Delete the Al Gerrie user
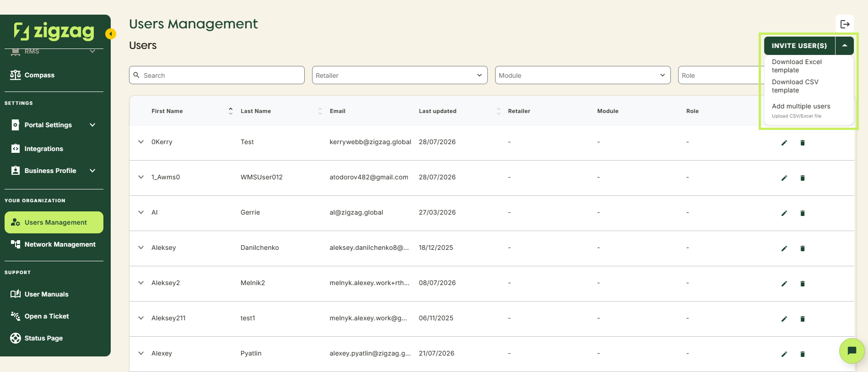Screen dimensions: 868x372 coord(803,213)
